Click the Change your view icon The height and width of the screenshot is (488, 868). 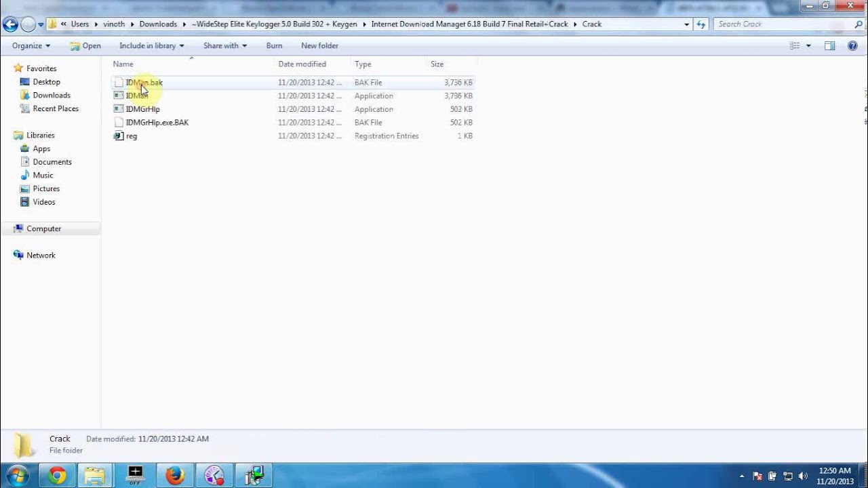(x=795, y=45)
